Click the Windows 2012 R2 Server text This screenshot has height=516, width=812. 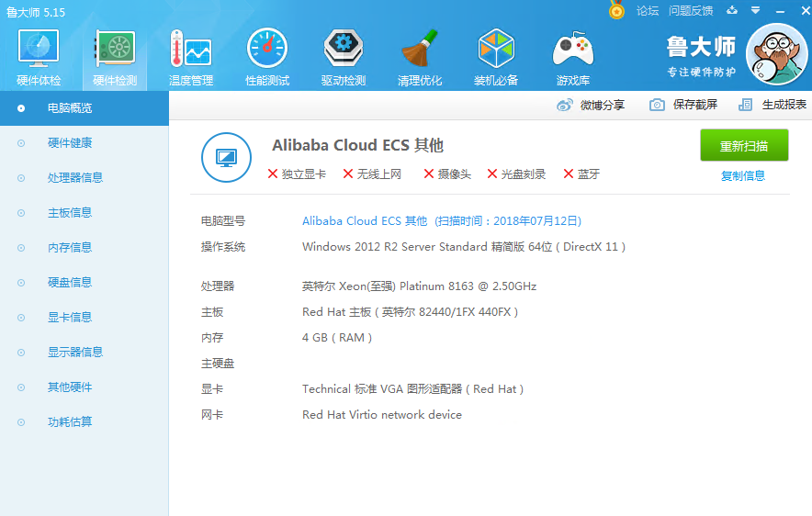click(x=464, y=247)
